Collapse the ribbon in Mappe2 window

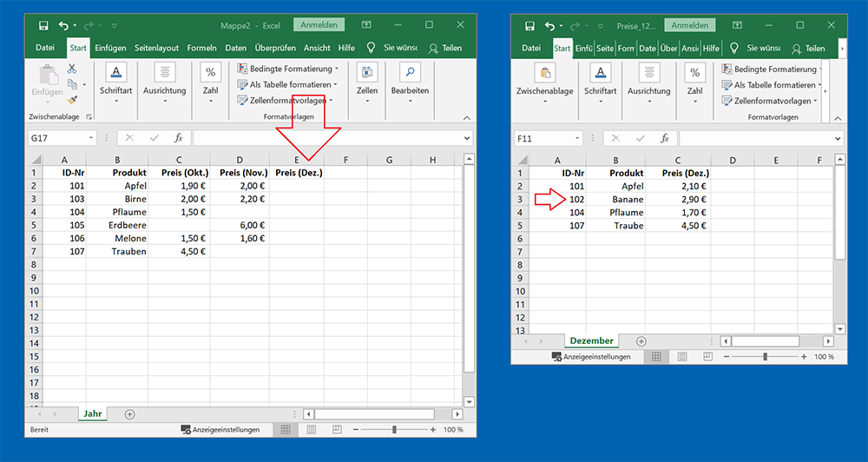(x=467, y=117)
